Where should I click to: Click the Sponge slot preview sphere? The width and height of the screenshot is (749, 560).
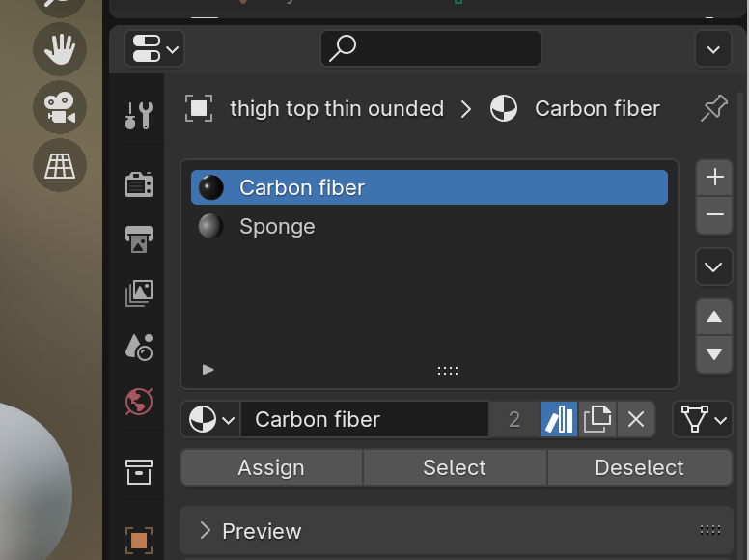210,227
